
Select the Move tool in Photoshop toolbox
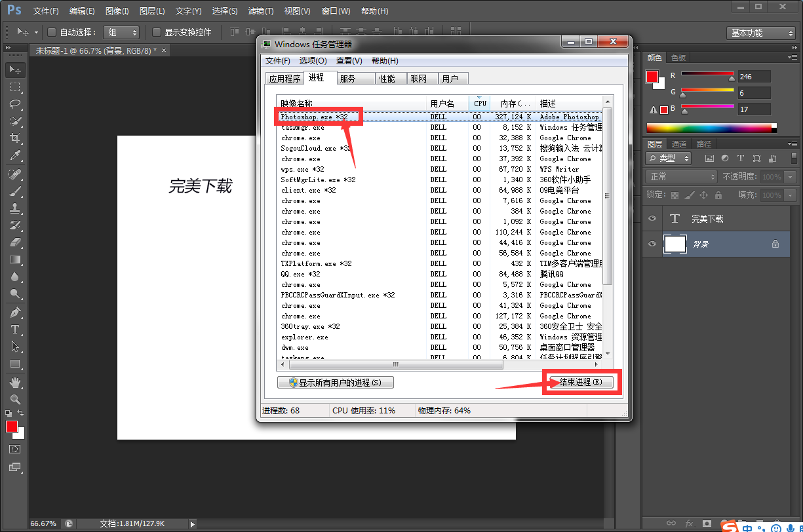pos(15,69)
